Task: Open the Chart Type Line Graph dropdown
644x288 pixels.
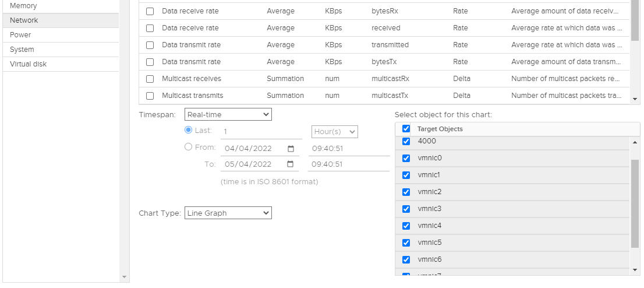Action: click(228, 213)
